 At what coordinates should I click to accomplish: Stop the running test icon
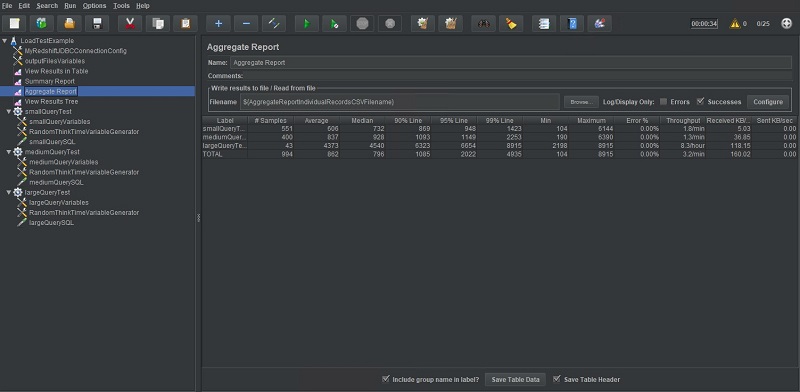(x=362, y=23)
